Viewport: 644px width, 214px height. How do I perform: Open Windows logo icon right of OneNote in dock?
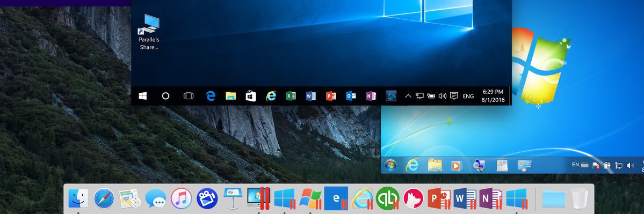(517, 199)
